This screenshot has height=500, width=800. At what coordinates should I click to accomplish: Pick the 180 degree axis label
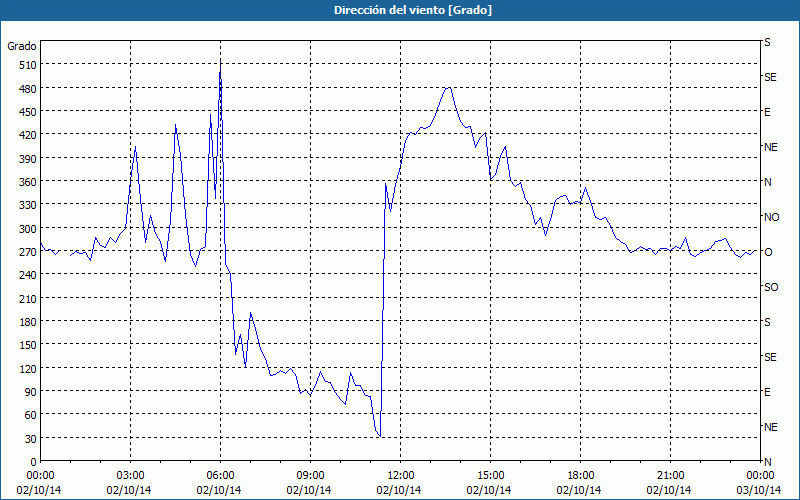click(28, 321)
